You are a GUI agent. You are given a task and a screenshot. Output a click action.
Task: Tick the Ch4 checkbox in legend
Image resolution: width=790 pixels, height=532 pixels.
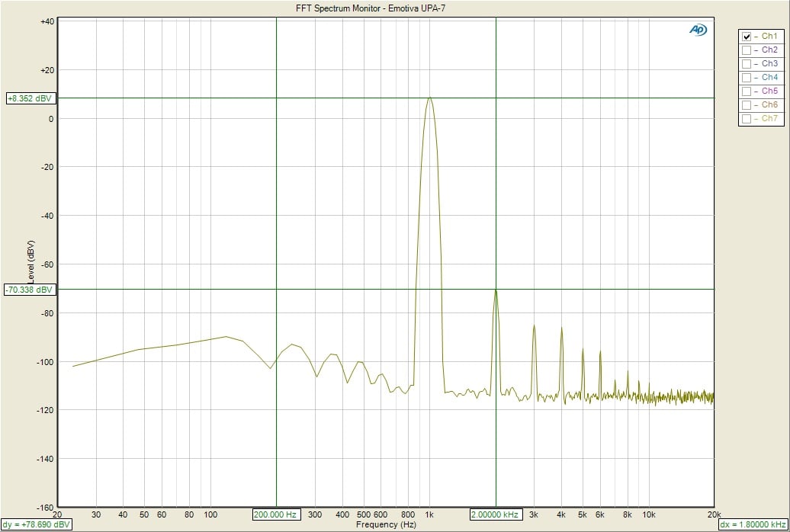click(x=747, y=78)
